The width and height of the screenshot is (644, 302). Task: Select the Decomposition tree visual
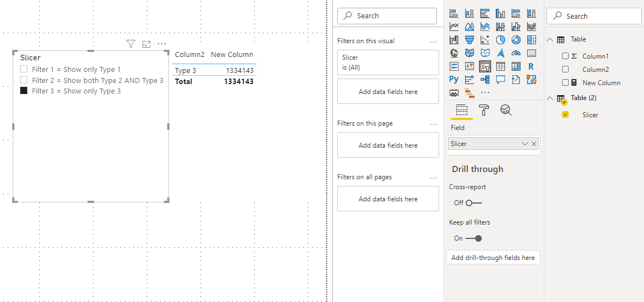(485, 79)
